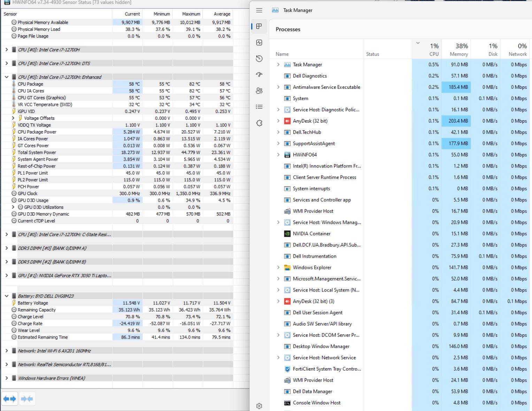The height and width of the screenshot is (411, 532).
Task: Open Startup apps icon in Task Manager sidebar
Action: click(x=259, y=75)
